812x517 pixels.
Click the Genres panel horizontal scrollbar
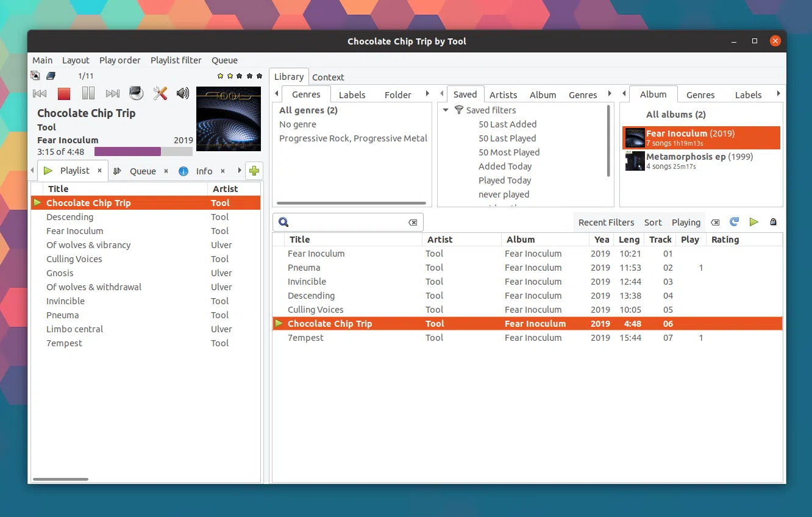click(x=351, y=203)
